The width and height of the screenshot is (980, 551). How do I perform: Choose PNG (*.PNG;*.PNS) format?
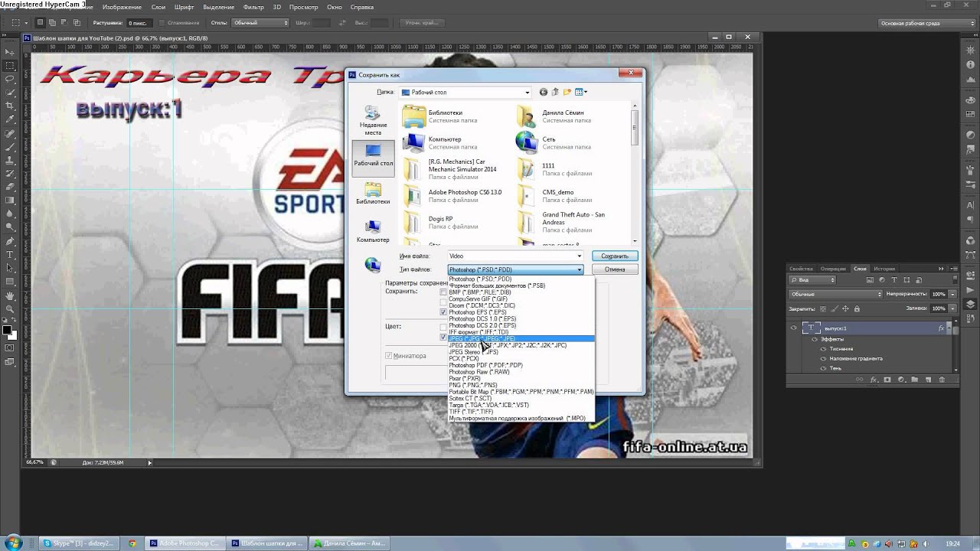521,385
